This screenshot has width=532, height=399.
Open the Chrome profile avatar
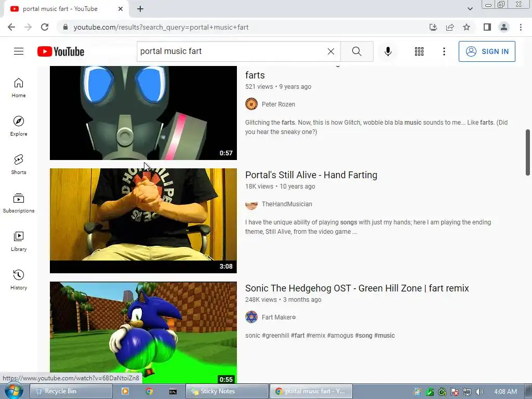click(504, 27)
